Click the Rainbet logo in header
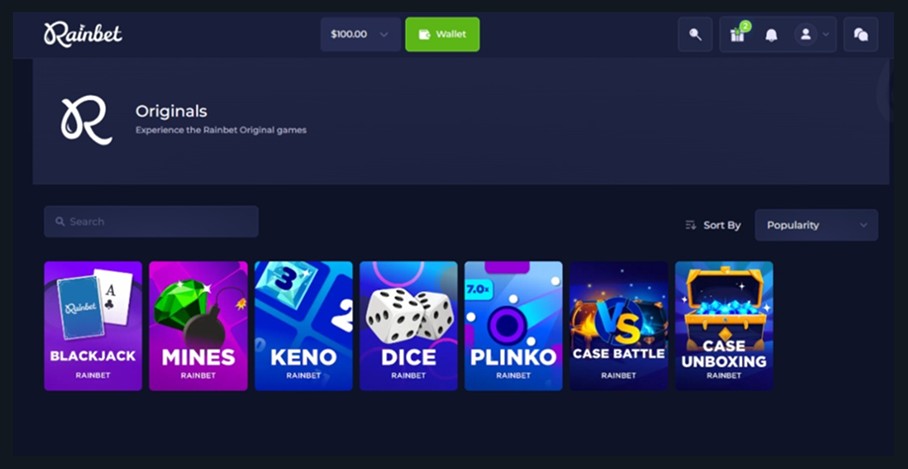Viewport: 908px width, 469px height. pos(83,34)
